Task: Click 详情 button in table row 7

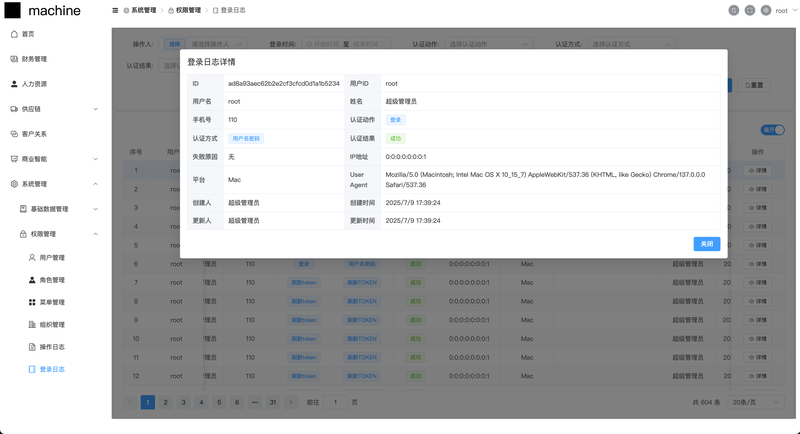Action: point(758,282)
